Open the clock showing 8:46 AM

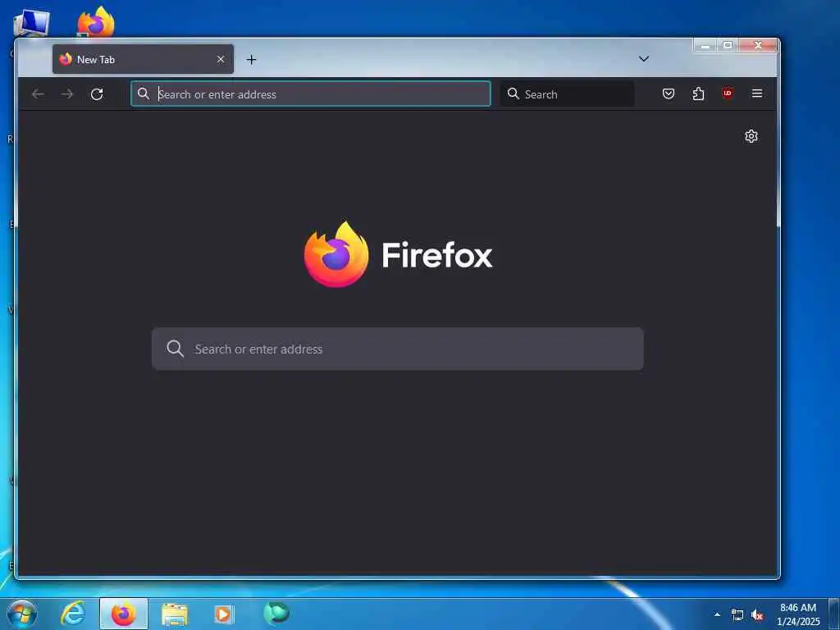tap(798, 614)
